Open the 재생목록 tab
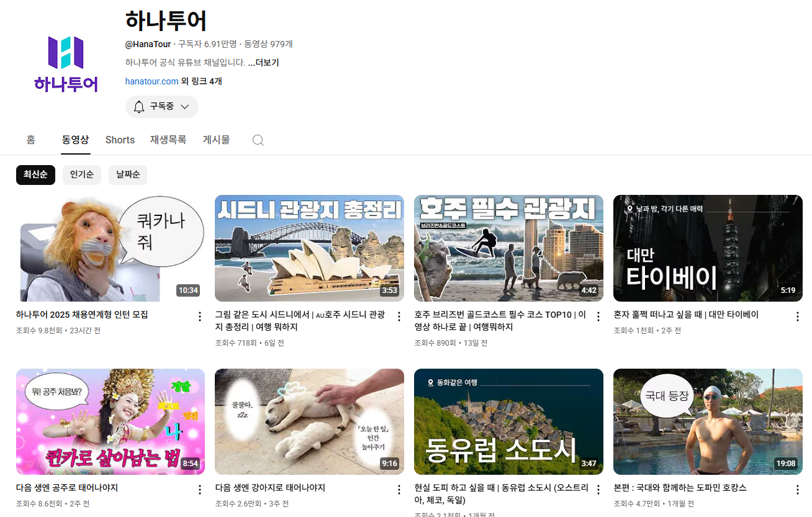 168,140
